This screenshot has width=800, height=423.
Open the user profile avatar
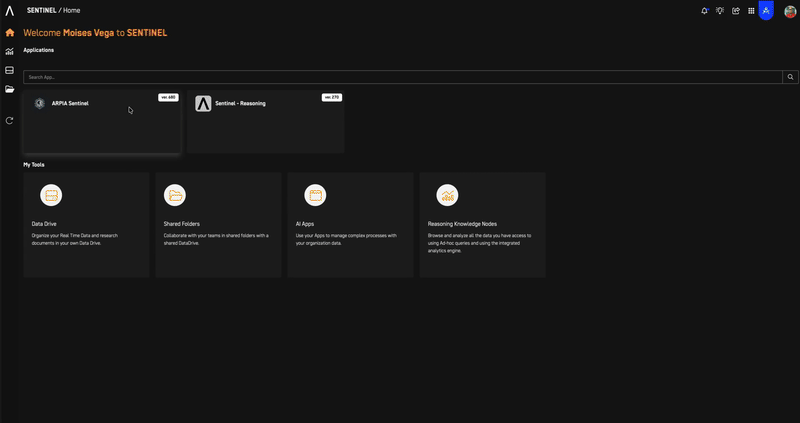coord(790,11)
